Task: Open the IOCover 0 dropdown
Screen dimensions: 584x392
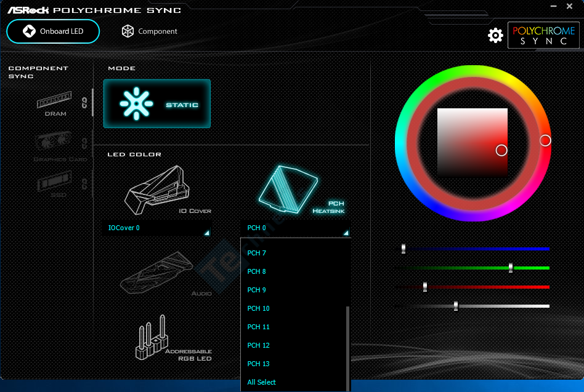Action: pos(157,228)
